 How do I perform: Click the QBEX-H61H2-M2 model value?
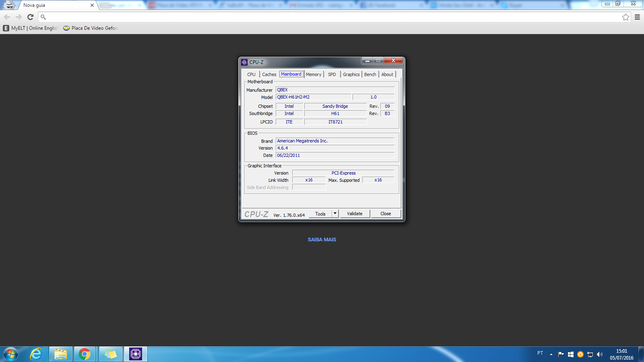pyautogui.click(x=314, y=97)
